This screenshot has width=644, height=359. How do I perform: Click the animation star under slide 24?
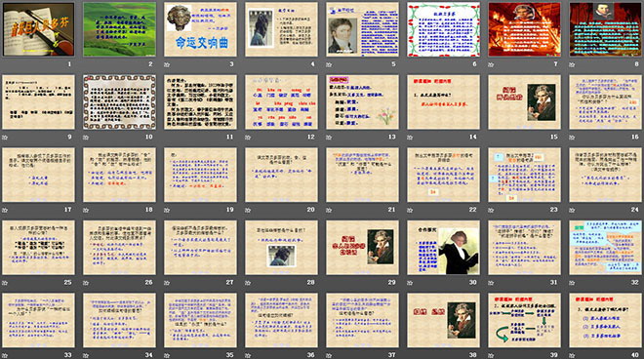tap(573, 210)
